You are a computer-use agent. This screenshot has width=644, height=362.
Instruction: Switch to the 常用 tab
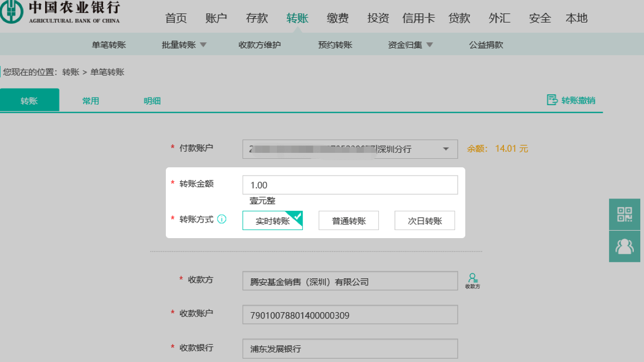91,101
